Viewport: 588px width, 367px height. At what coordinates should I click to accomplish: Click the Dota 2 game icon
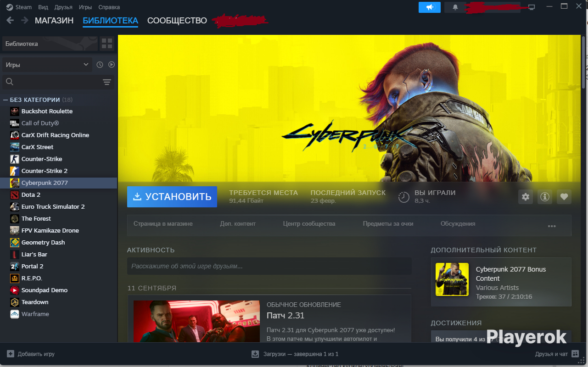[x=14, y=195]
